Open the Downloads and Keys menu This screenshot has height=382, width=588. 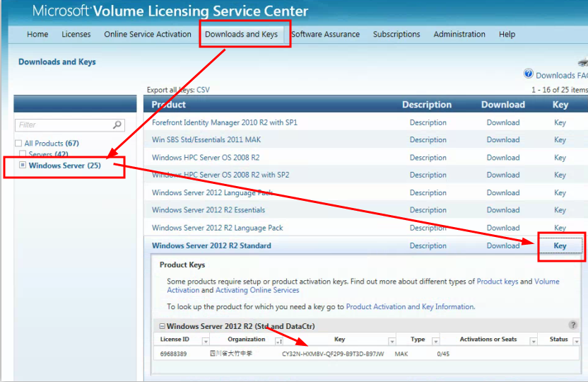click(241, 34)
